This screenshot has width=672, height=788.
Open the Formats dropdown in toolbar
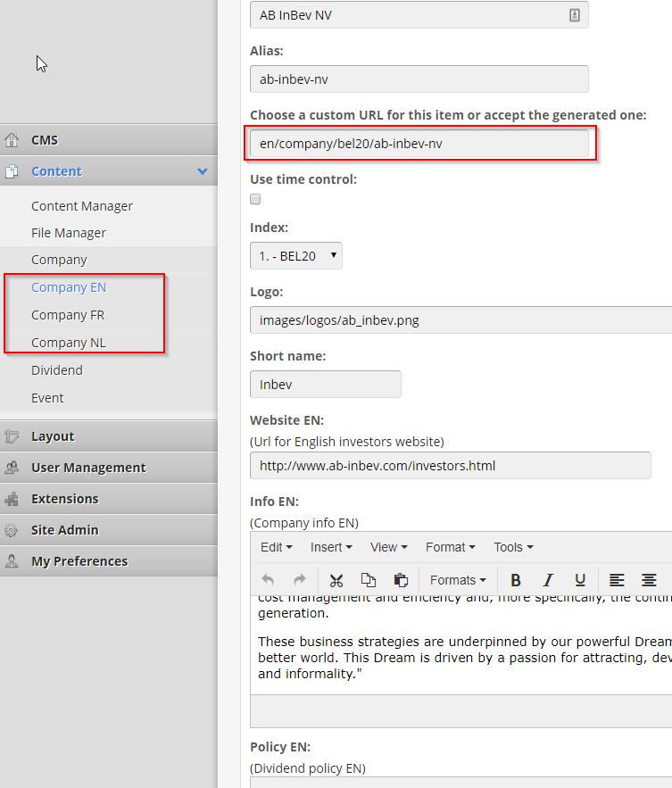pyautogui.click(x=458, y=580)
